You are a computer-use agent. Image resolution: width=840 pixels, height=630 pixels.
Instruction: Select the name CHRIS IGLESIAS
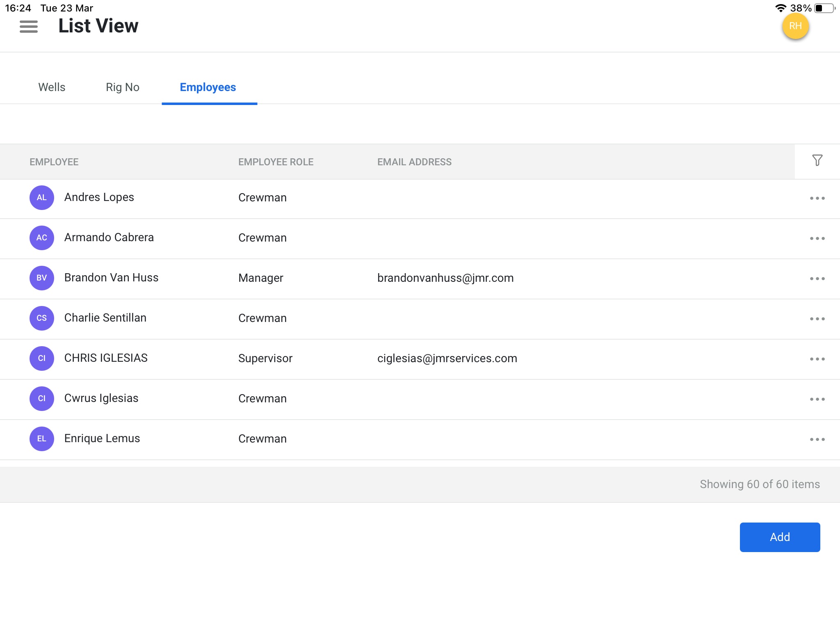(x=106, y=358)
